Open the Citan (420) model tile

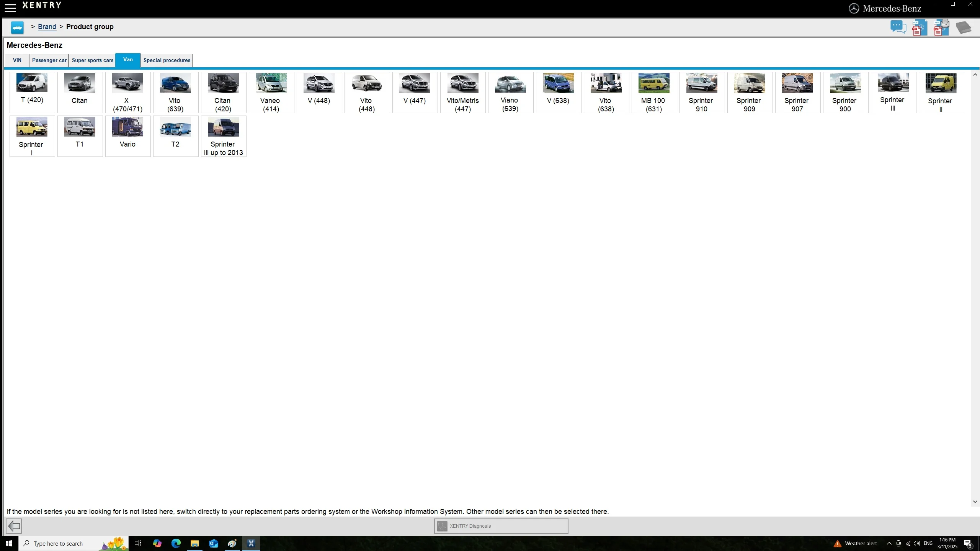coord(224,93)
